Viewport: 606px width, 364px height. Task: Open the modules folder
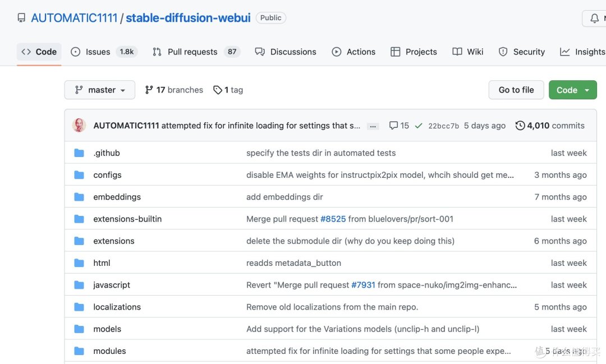pyautogui.click(x=109, y=351)
